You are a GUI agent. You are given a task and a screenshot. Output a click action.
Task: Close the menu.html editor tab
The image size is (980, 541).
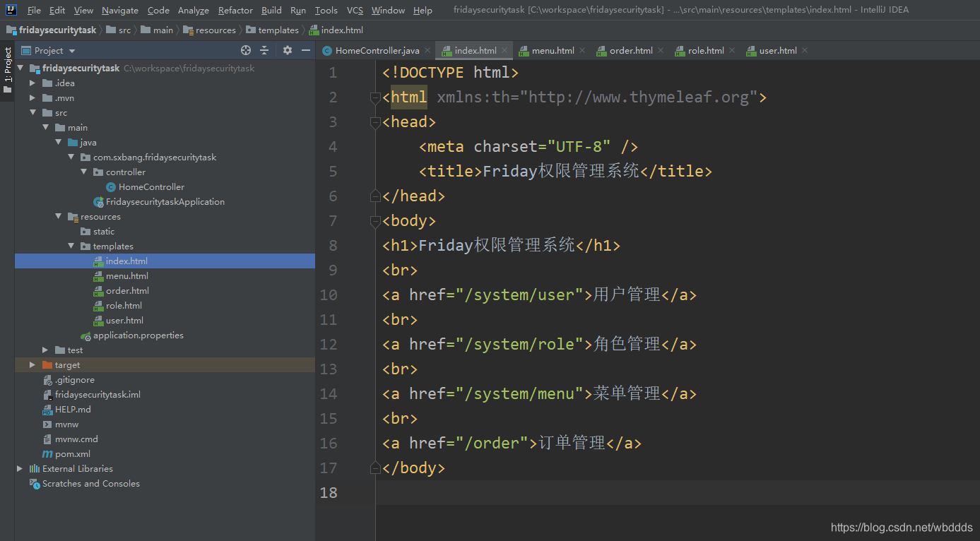[x=581, y=50]
